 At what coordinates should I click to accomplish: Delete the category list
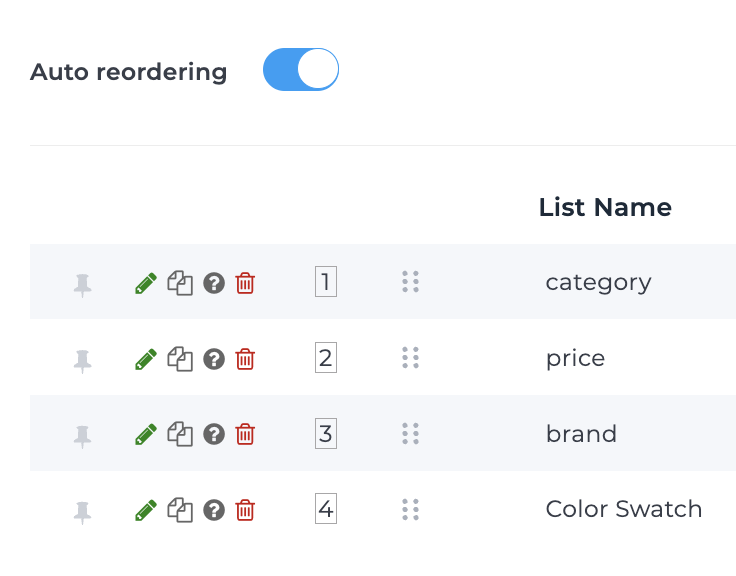pos(245,283)
